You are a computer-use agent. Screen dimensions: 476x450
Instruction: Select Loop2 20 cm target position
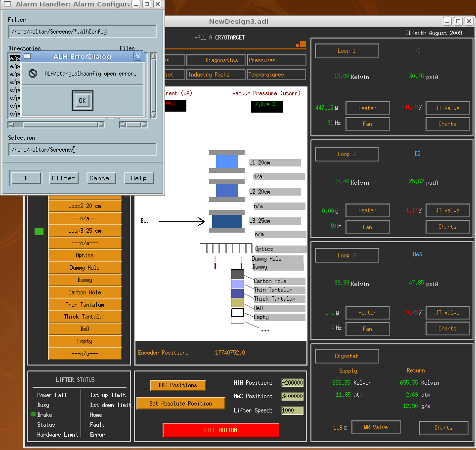tap(85, 206)
